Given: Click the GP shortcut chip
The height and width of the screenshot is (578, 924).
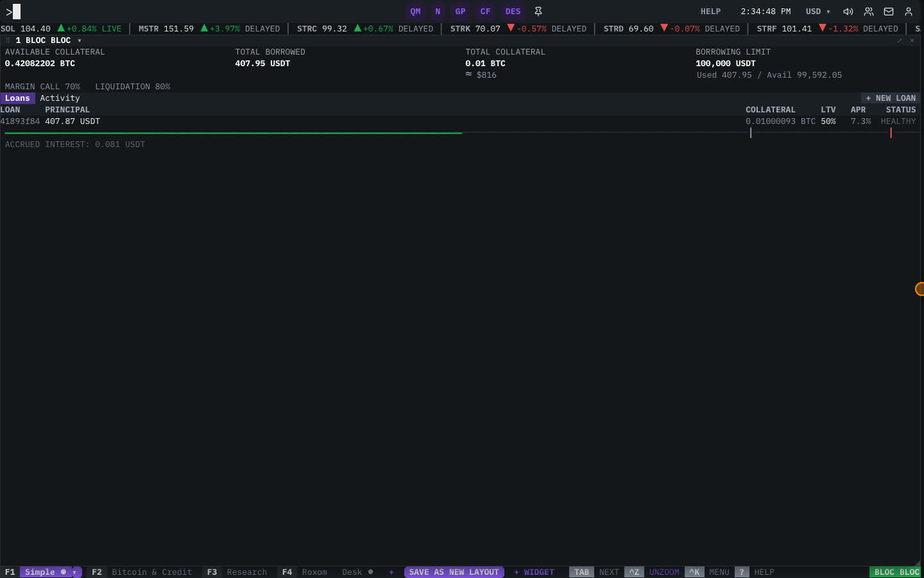Looking at the screenshot, I should pyautogui.click(x=460, y=12).
